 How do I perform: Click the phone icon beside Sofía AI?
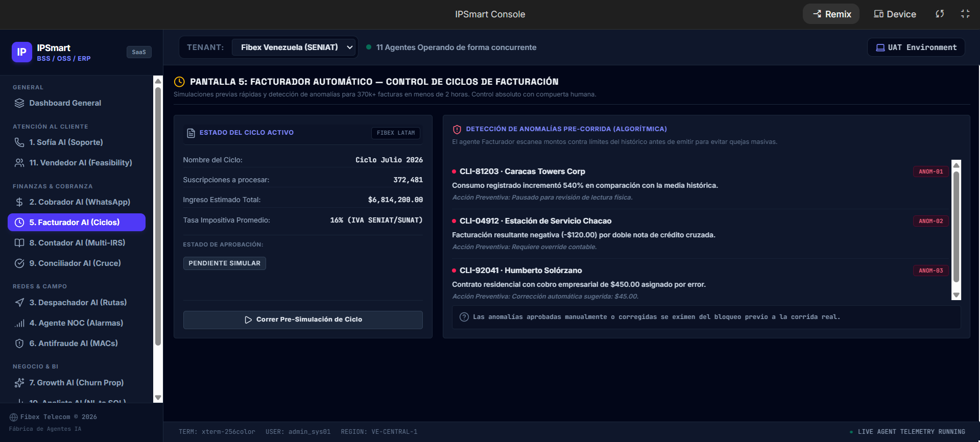coord(19,142)
